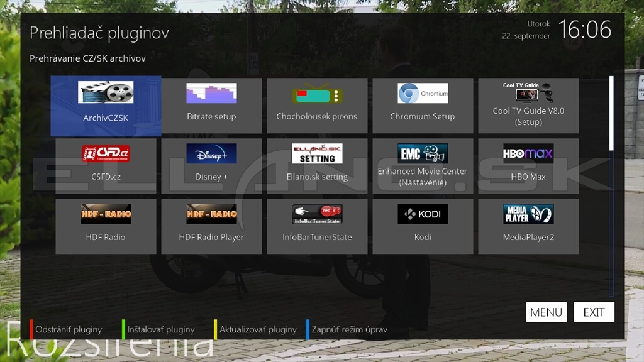The width and height of the screenshot is (644, 362).
Task: Click Enhanced Movie Center (Nastavenie) label
Action: click(423, 177)
